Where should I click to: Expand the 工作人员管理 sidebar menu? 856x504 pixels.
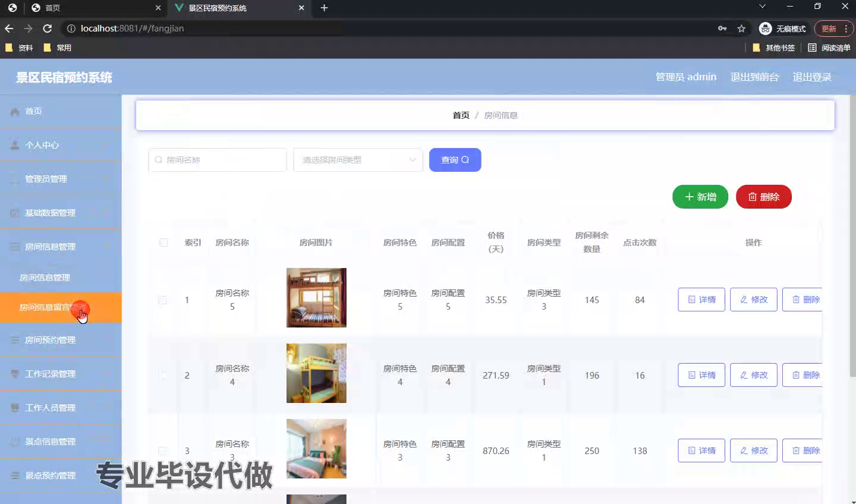click(x=61, y=408)
